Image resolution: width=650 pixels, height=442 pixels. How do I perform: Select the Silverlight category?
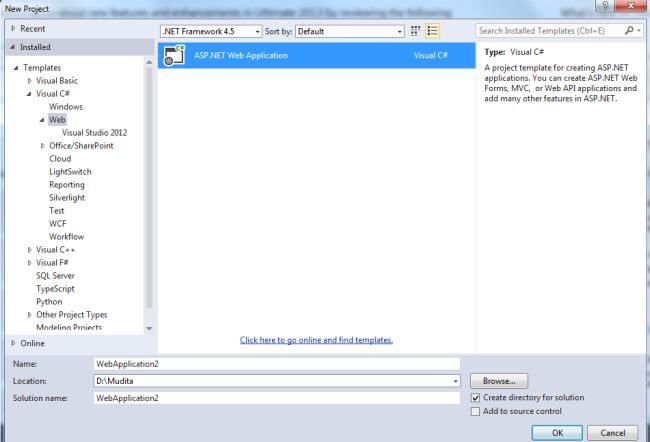click(67, 198)
